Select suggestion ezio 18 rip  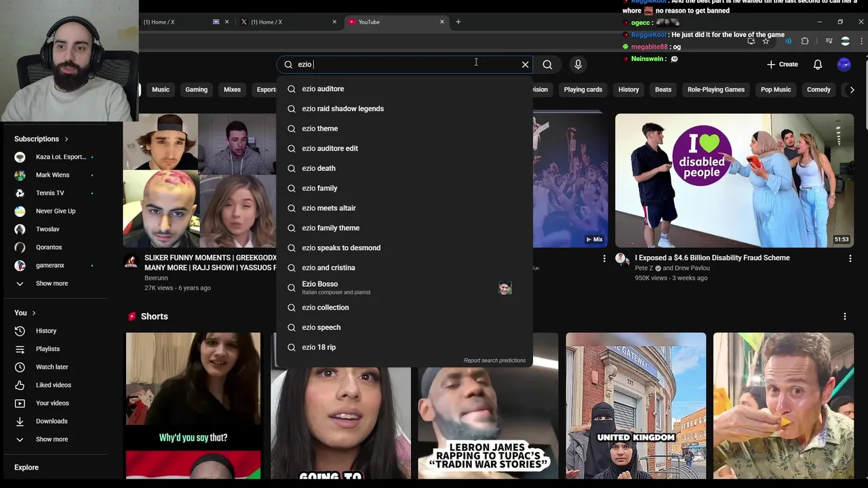(404, 347)
